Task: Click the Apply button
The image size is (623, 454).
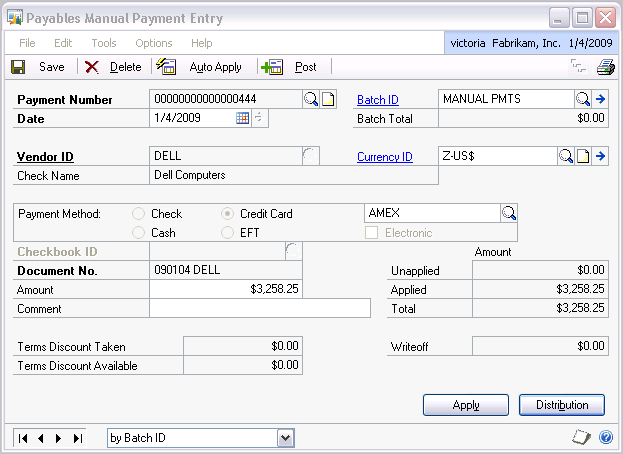Action: pos(465,405)
